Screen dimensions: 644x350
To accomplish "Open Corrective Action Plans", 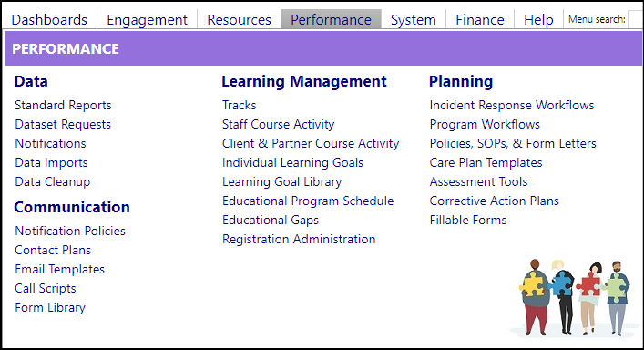I will [x=494, y=201].
